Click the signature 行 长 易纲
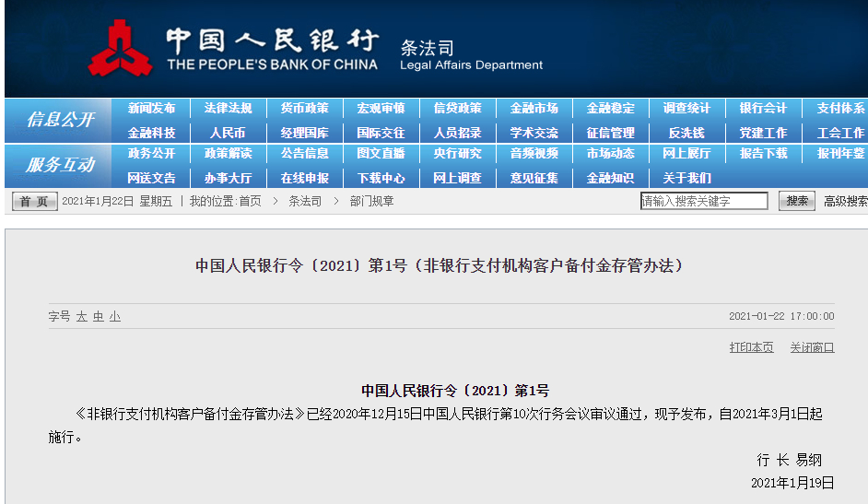Screen dimensions: 868x504 click(x=790, y=460)
